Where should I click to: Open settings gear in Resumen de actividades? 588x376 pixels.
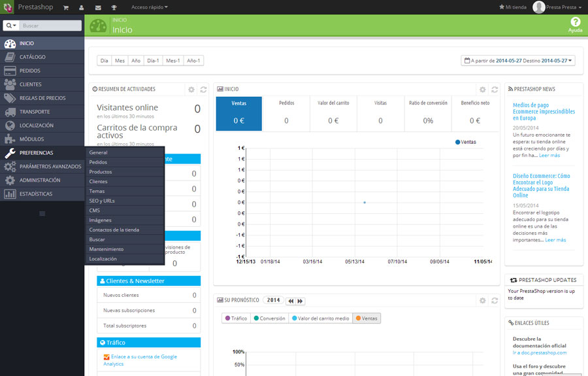point(191,90)
